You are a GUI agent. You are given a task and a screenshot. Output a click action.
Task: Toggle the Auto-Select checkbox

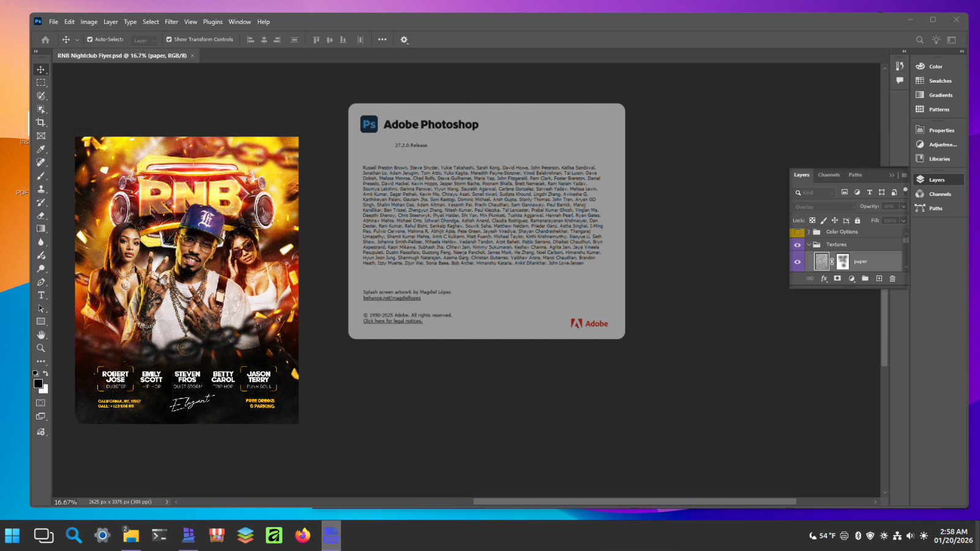pyautogui.click(x=90, y=39)
